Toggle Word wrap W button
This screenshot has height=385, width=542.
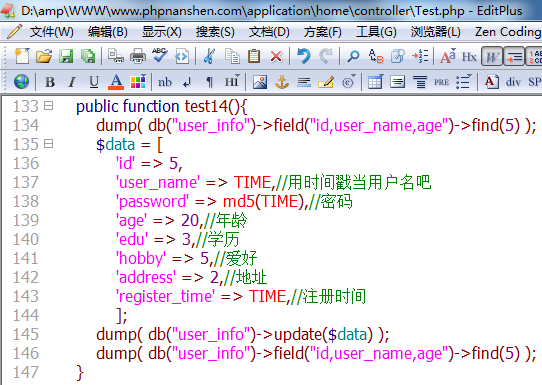[x=492, y=56]
